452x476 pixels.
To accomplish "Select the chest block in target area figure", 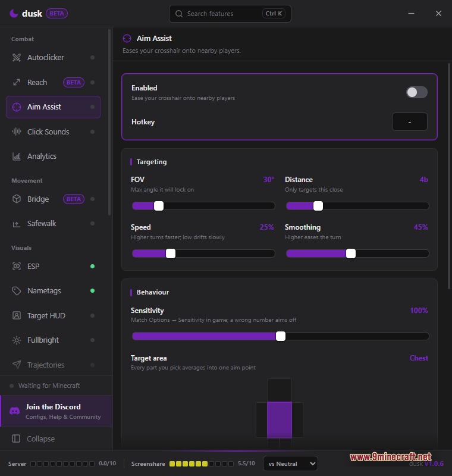I will (280, 420).
